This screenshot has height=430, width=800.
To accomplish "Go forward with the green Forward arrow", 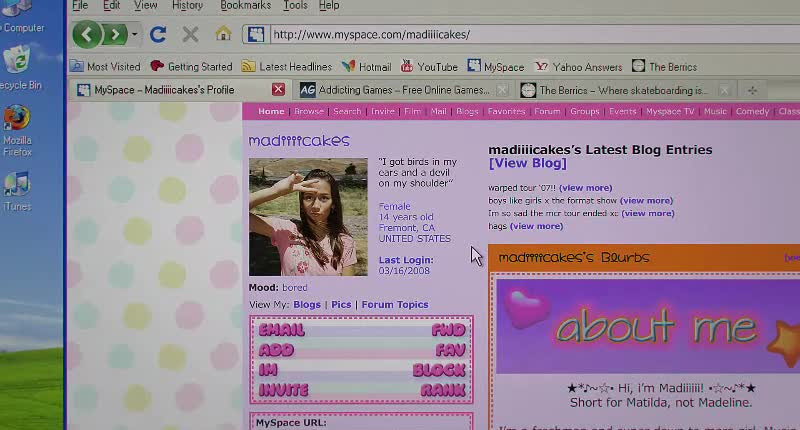I will click(x=115, y=35).
